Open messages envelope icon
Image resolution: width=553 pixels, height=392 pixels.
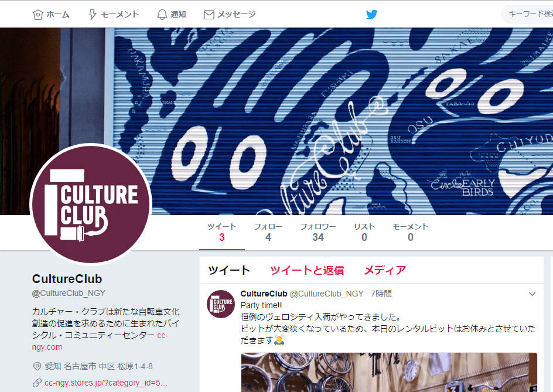pyautogui.click(x=209, y=15)
